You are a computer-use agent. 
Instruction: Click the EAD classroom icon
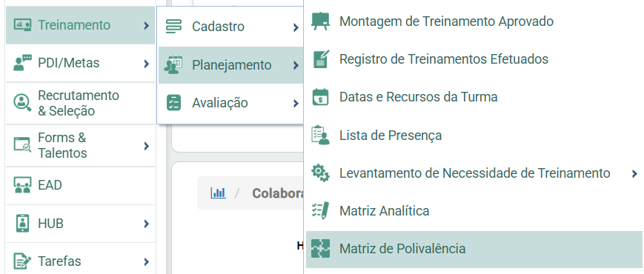[22, 185]
